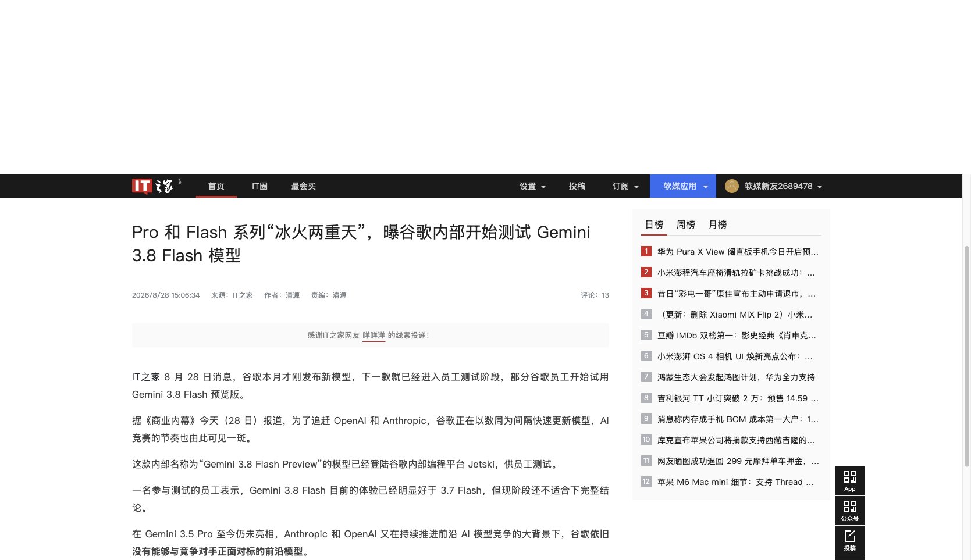Click the bold text 没有能够与竞争对手正面对标的前沿模型
The height and width of the screenshot is (560, 971).
click(220, 551)
